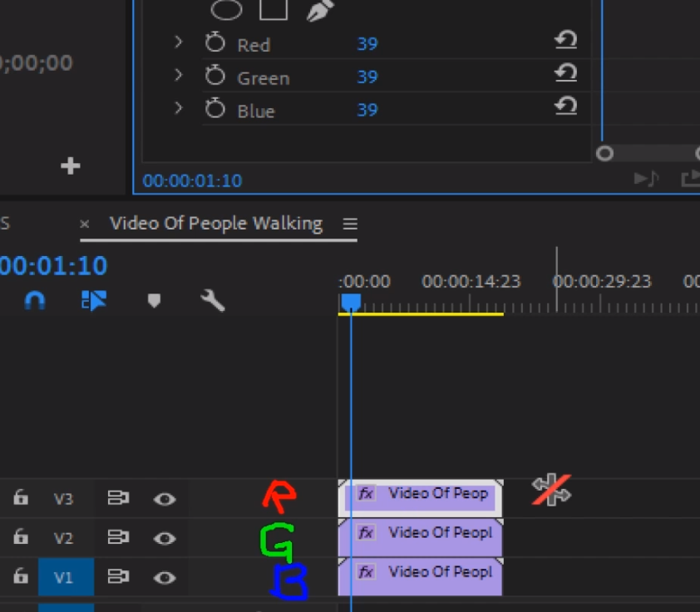Edit the Green value 39

[x=367, y=76]
